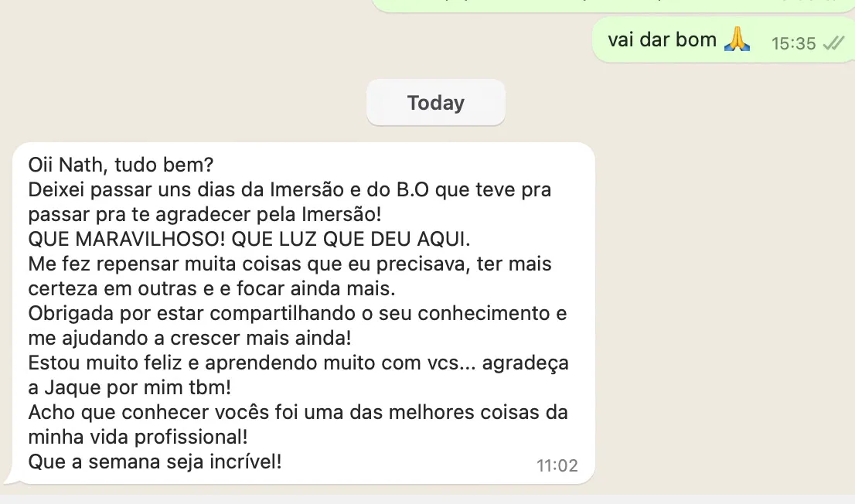This screenshot has width=855, height=504.
Task: Click the "QUE MARAVILHOSO!" text
Action: [108, 239]
